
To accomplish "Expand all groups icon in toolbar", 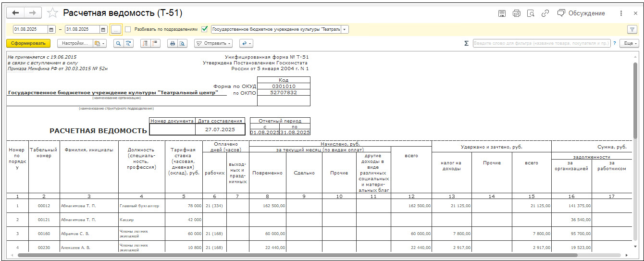I will coord(145,43).
